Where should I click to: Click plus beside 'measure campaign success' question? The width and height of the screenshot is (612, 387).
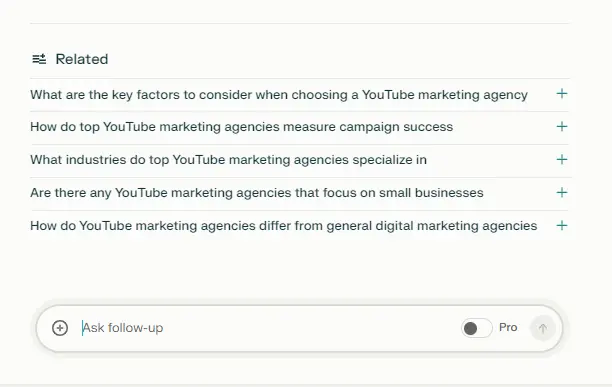point(562,126)
